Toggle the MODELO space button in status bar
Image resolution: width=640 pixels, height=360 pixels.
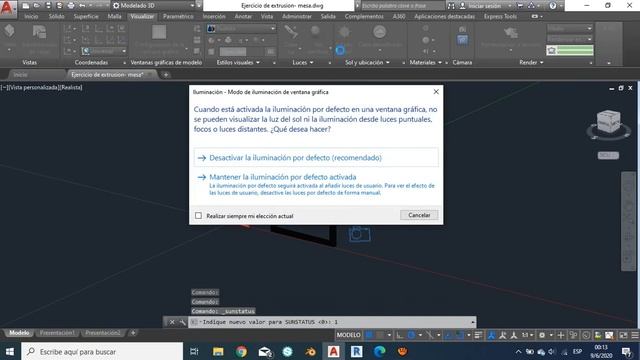[x=348, y=335]
